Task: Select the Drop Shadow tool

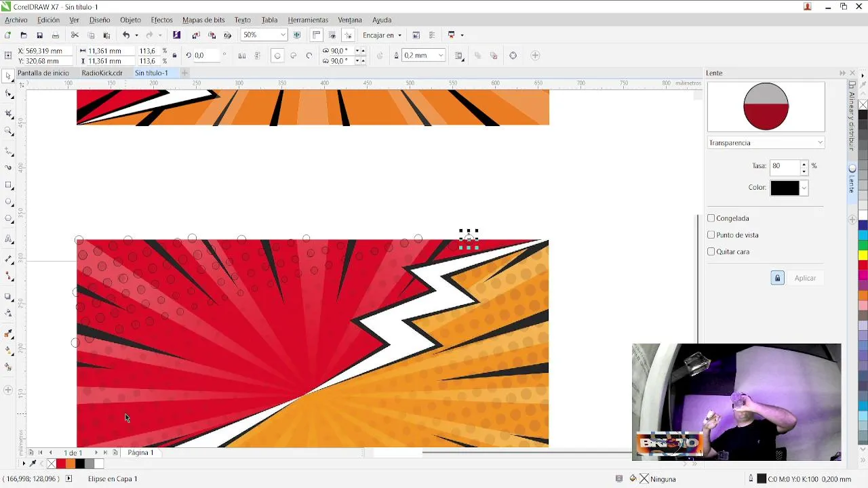Action: 8,296
